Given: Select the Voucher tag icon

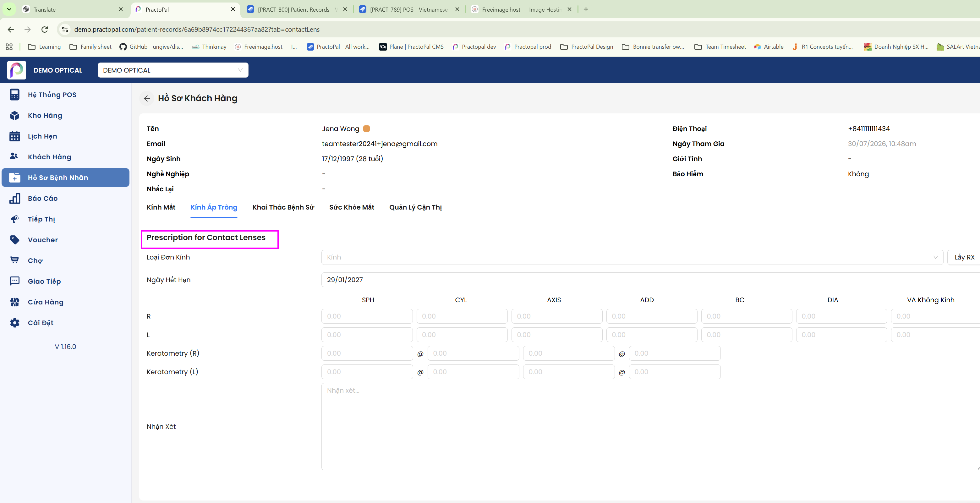Looking at the screenshot, I should click(x=14, y=240).
